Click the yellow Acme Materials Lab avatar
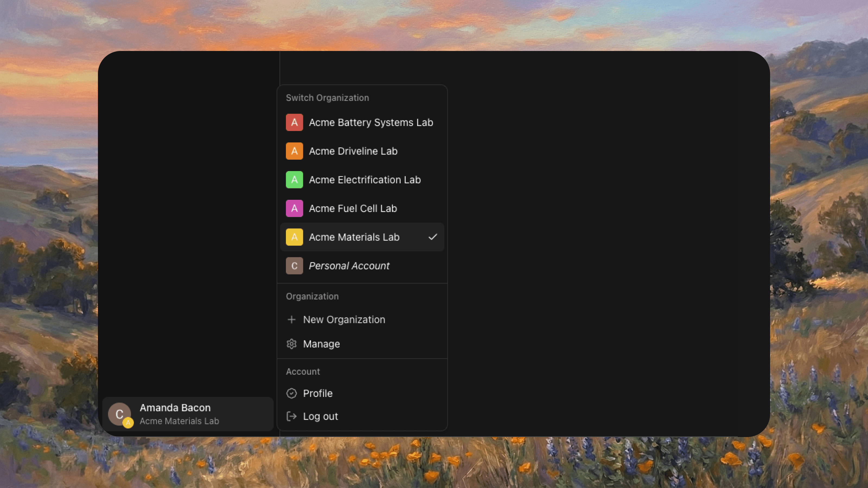 (294, 237)
